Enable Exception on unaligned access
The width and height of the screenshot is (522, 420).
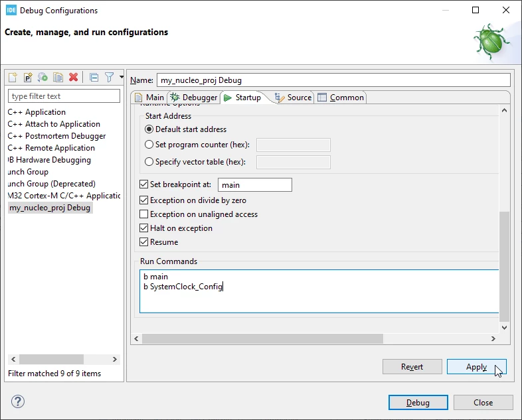[144, 214]
